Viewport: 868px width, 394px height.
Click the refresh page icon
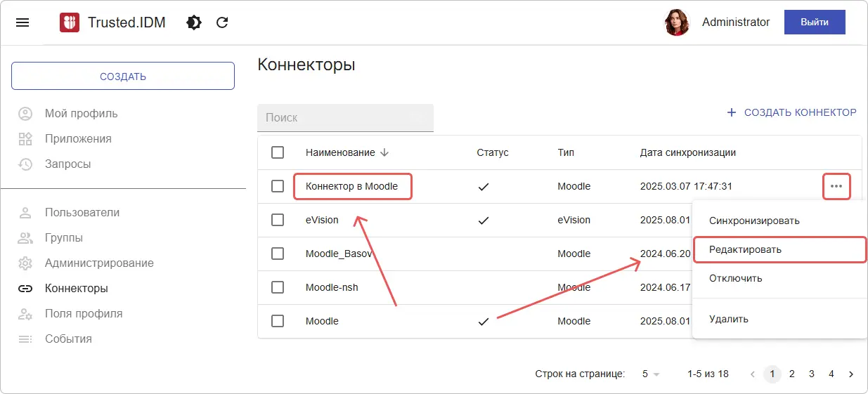(x=222, y=22)
